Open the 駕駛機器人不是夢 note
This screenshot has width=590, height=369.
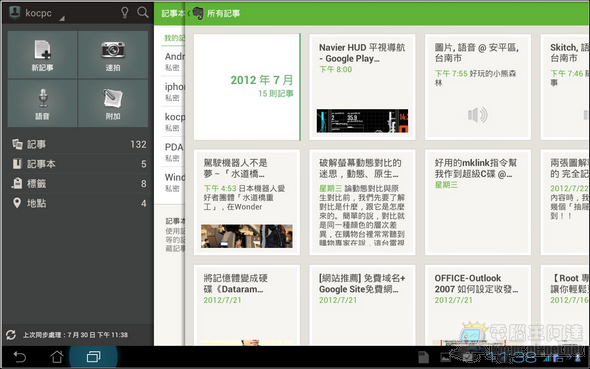pos(247,202)
